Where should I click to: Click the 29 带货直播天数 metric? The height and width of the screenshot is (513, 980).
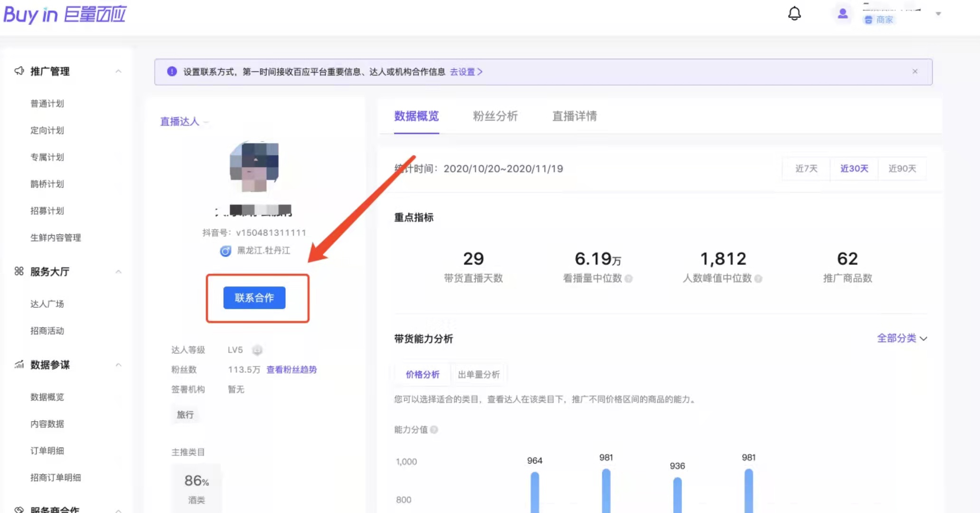click(473, 266)
